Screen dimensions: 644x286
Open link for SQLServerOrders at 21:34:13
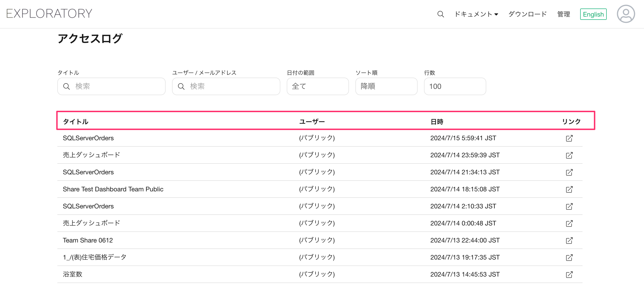[x=569, y=172]
